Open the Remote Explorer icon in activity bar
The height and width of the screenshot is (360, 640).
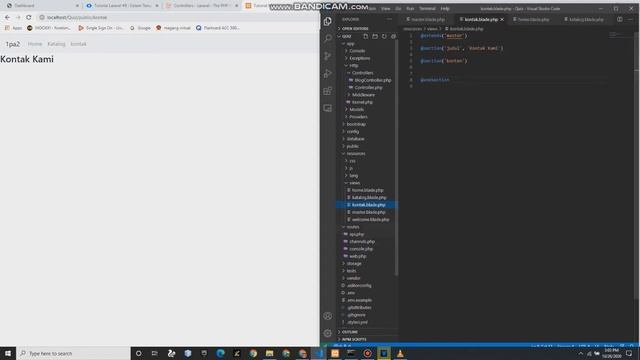click(x=327, y=108)
